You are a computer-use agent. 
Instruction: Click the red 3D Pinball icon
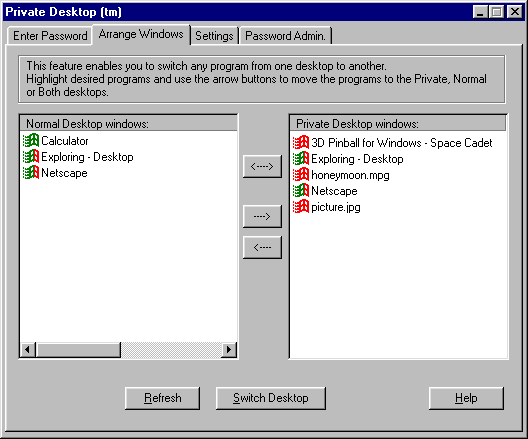pyautogui.click(x=301, y=142)
